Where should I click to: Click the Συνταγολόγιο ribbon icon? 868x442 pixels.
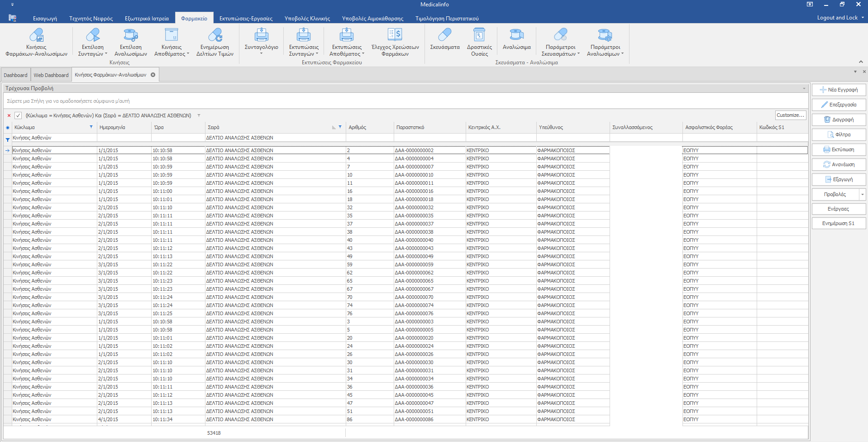(261, 35)
